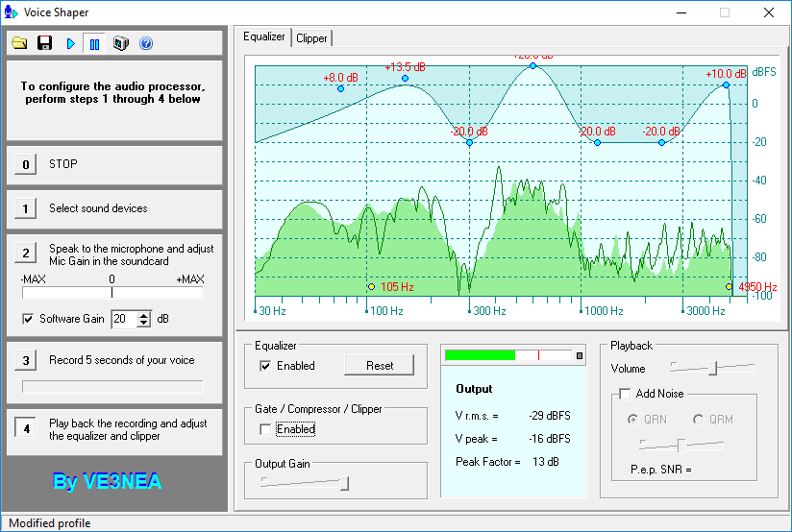The height and width of the screenshot is (532, 792).
Task: Decrease Software Gain with down arrow
Action: point(144,323)
